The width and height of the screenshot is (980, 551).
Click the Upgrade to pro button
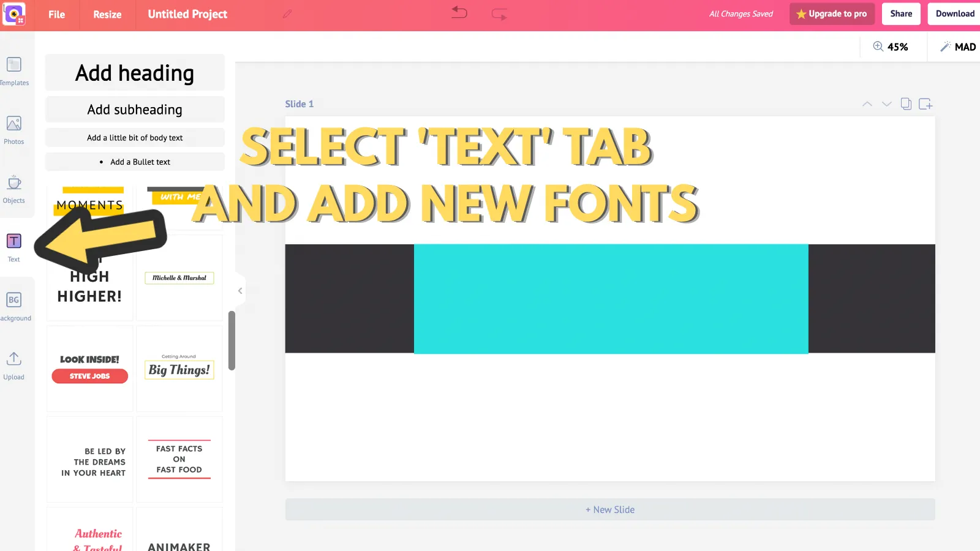click(832, 13)
